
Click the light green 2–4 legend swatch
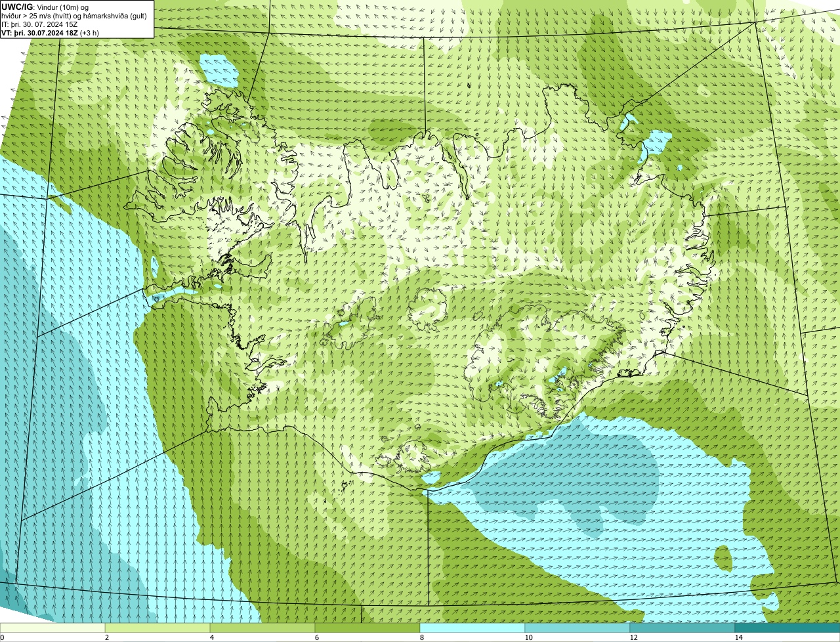(x=157, y=628)
